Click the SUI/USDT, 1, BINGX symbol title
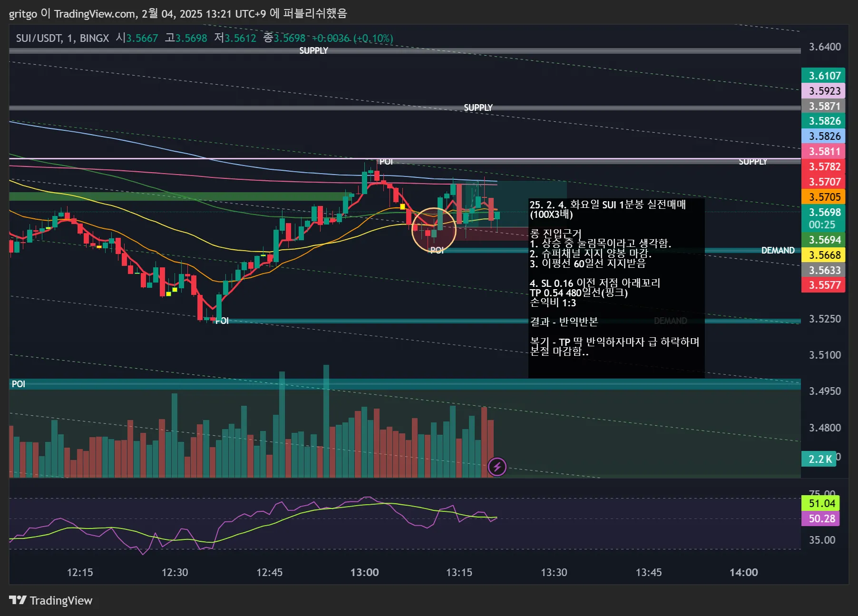This screenshot has width=858, height=616. point(62,38)
